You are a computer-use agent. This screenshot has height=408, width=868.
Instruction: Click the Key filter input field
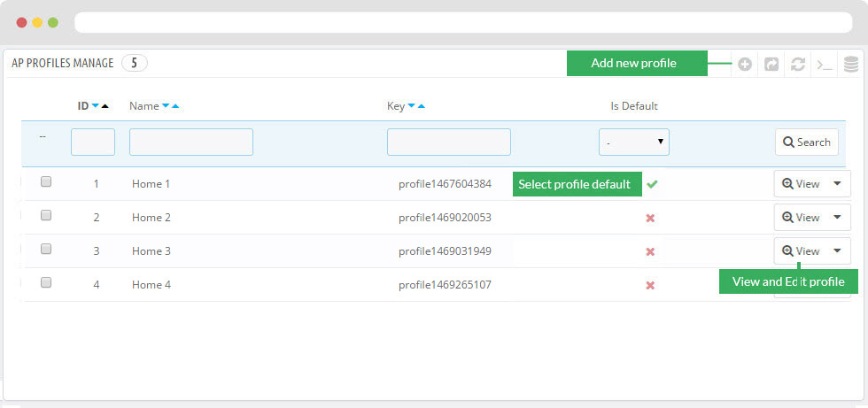[448, 142]
